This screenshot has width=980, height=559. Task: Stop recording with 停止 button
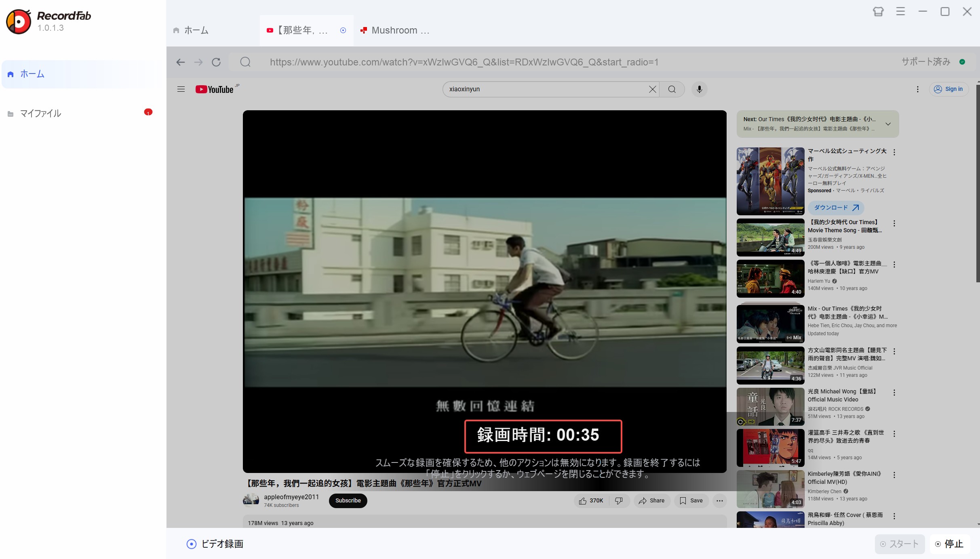pyautogui.click(x=949, y=544)
